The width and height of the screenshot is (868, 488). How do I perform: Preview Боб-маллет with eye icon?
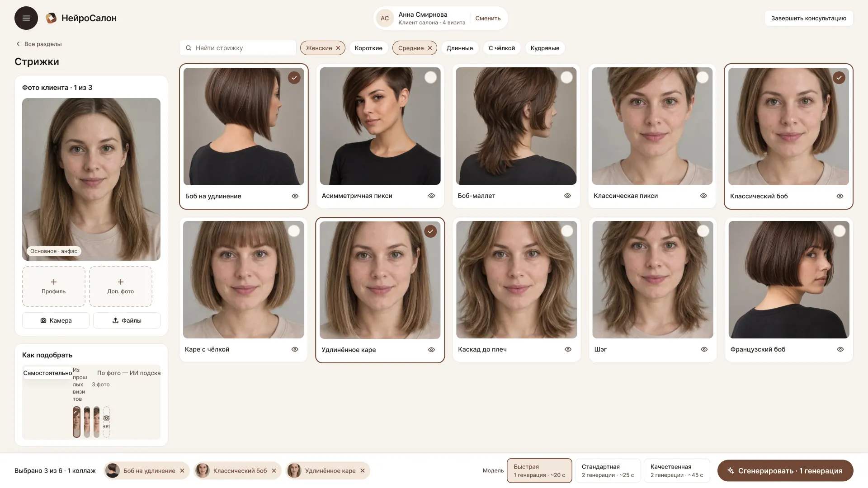click(568, 196)
